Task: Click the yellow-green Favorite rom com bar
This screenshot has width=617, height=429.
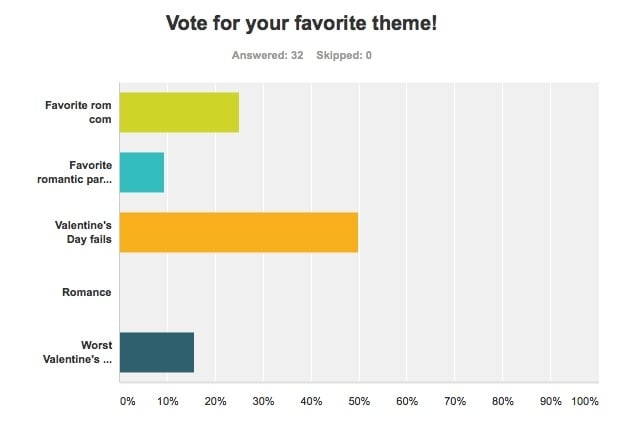Action: (x=179, y=113)
